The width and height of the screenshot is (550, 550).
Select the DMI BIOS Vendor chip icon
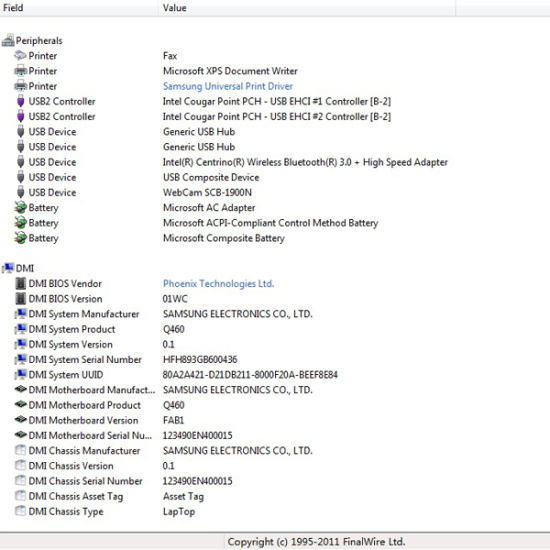click(21, 283)
